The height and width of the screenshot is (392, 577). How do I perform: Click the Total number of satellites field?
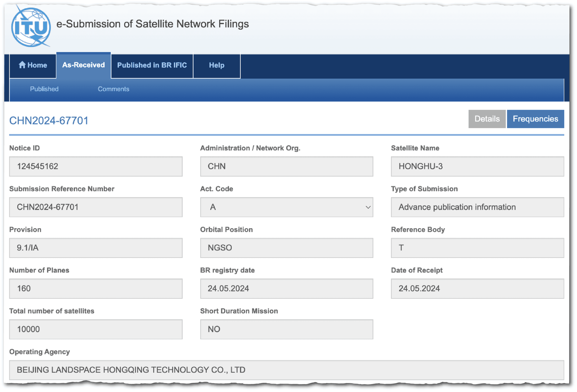[96, 329]
